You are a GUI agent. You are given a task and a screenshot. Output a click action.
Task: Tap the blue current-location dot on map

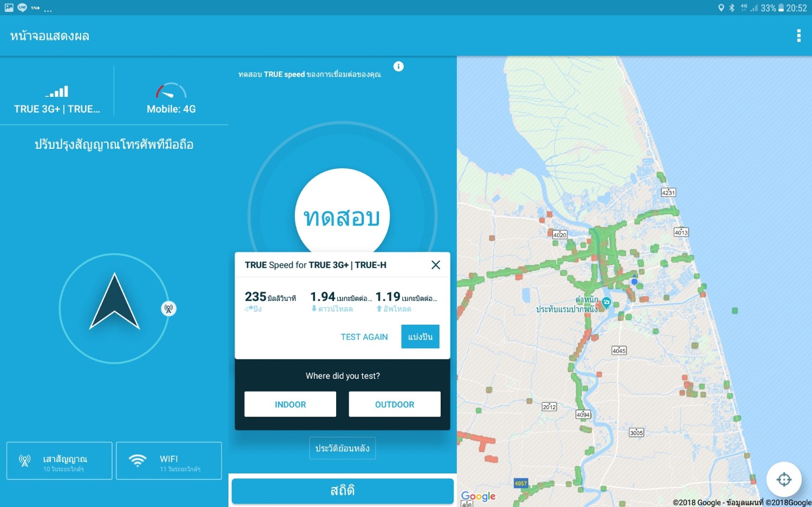tap(634, 281)
